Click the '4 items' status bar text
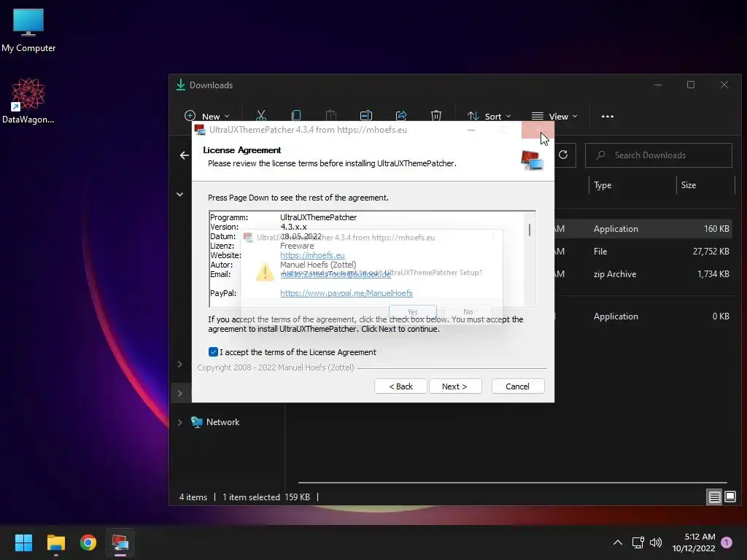The width and height of the screenshot is (747, 560). tap(193, 497)
